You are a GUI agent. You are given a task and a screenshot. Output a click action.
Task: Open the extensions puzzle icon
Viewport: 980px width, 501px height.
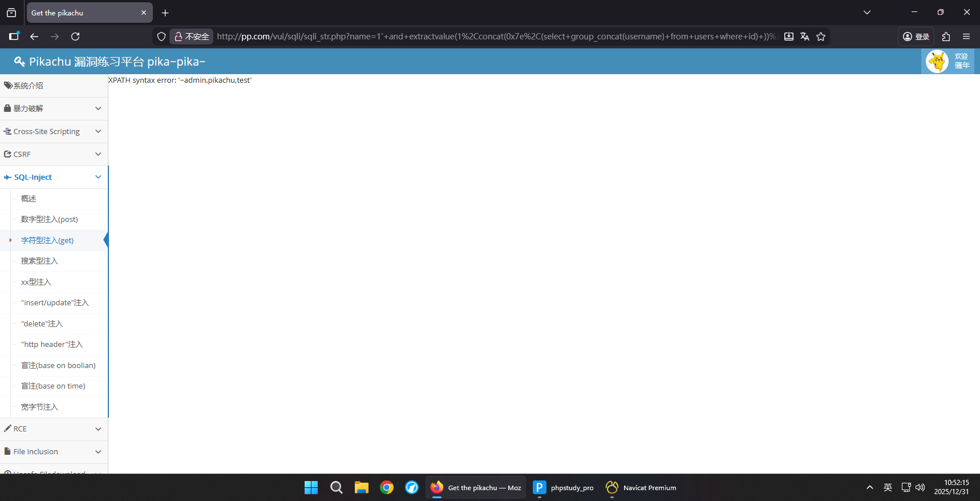point(946,37)
